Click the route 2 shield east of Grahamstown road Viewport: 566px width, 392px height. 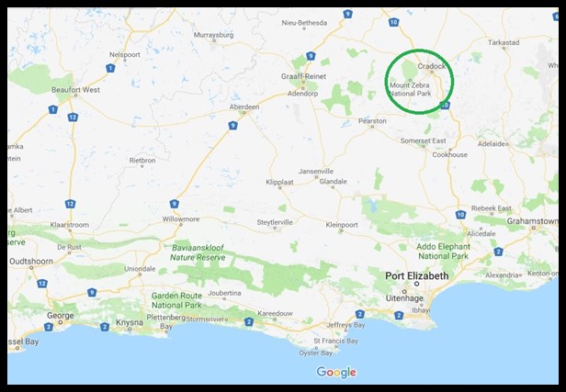[x=499, y=252]
